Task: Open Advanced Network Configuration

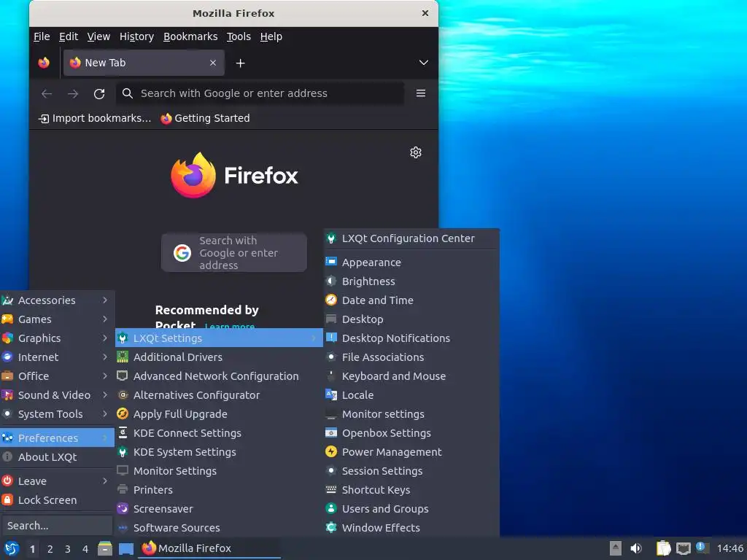Action: click(219, 376)
